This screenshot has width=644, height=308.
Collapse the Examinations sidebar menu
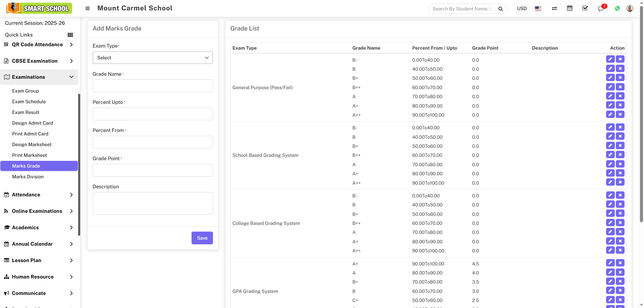point(39,77)
